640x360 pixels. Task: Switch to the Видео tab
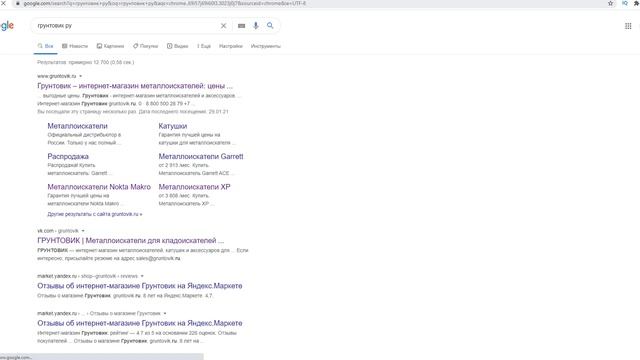pos(178,46)
